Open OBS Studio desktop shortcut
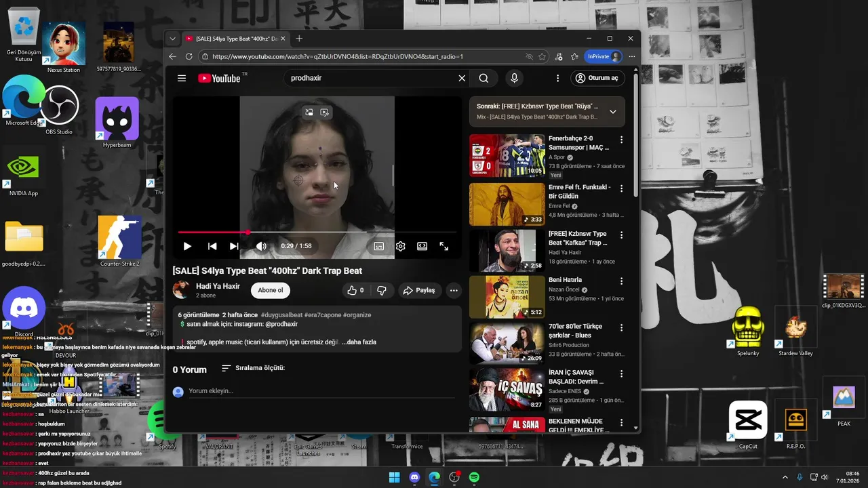Viewport: 868px width, 488px height. (x=59, y=110)
